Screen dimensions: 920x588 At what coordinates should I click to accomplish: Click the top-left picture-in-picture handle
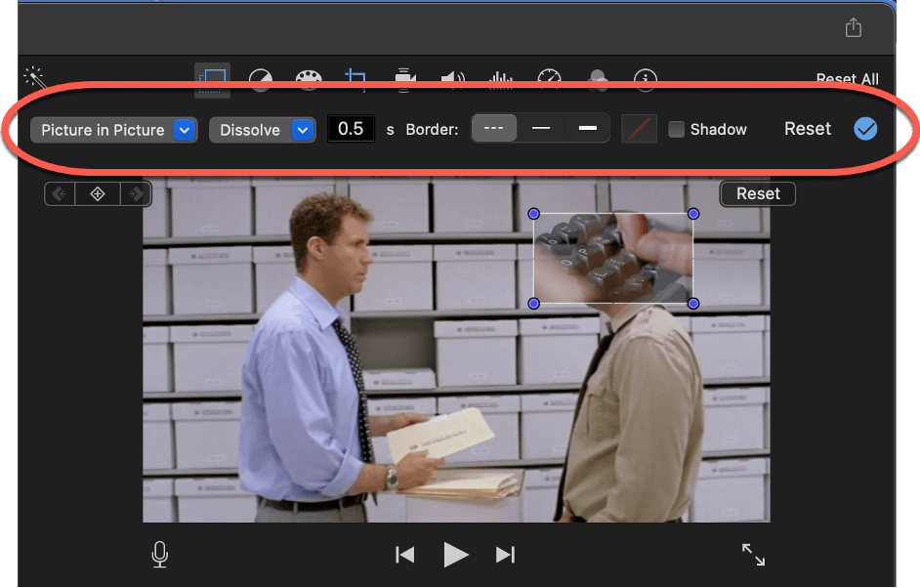click(x=533, y=214)
